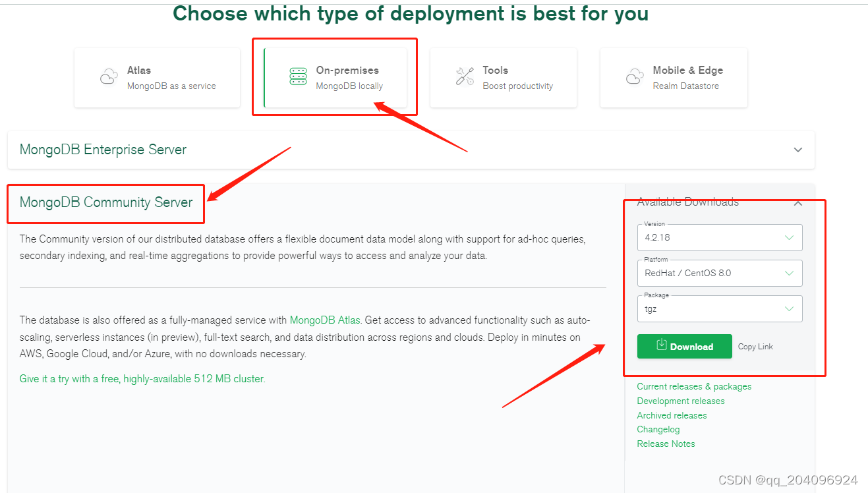Open the Archived releases link
The width and height of the screenshot is (868, 493).
coord(672,415)
